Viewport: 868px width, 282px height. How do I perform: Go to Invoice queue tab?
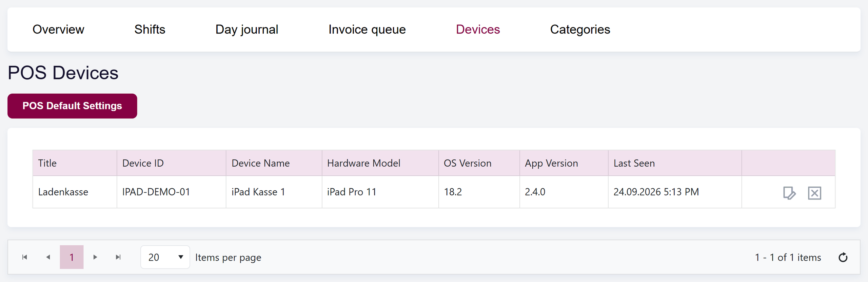(367, 30)
